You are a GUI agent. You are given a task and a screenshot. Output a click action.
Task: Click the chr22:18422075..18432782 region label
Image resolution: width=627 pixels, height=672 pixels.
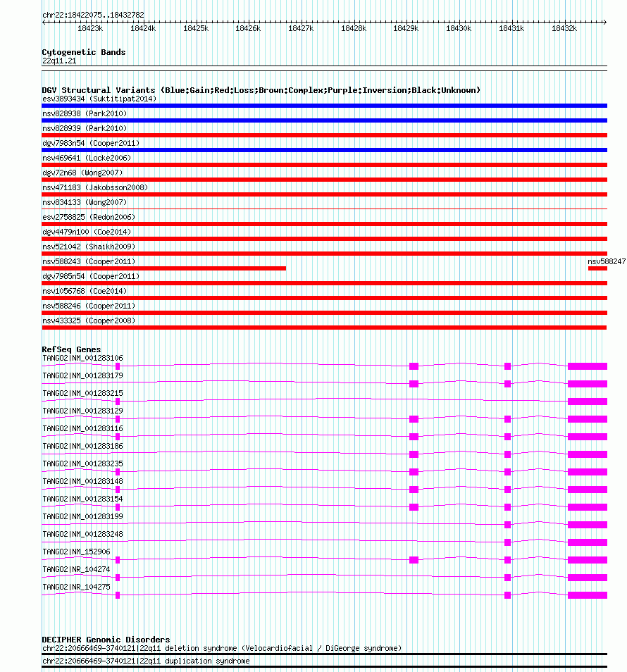(93, 15)
